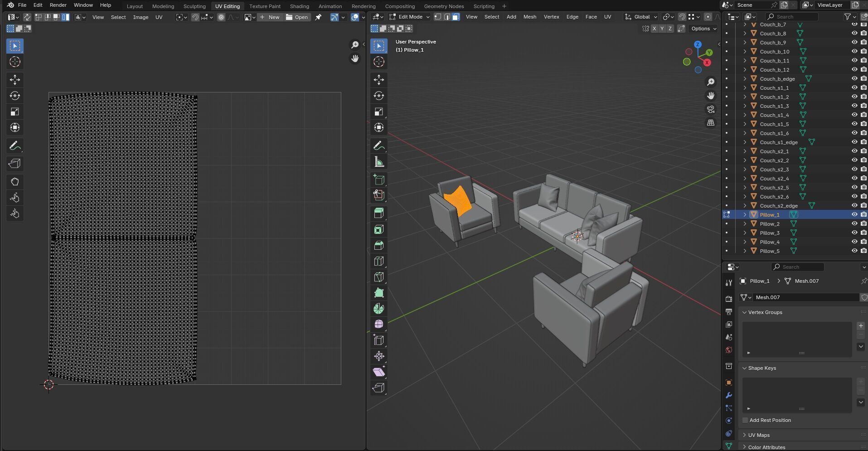
Task: Select the Poly Build tool
Action: pyautogui.click(x=379, y=293)
